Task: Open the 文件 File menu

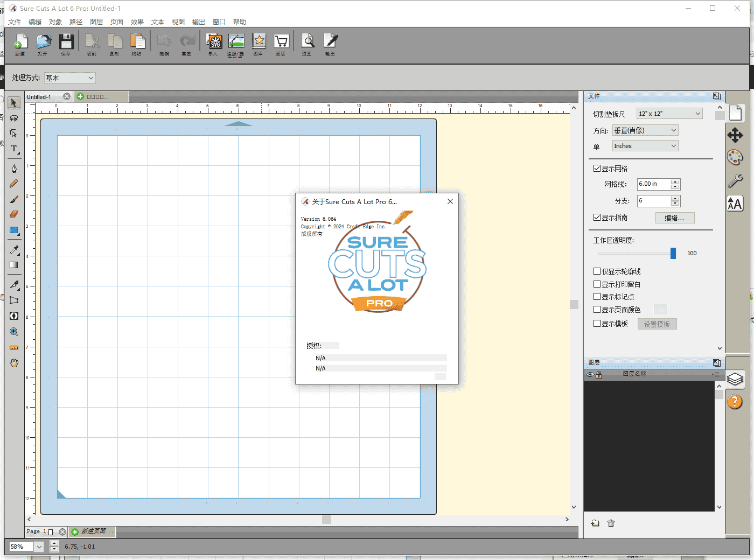Action: tap(15, 22)
